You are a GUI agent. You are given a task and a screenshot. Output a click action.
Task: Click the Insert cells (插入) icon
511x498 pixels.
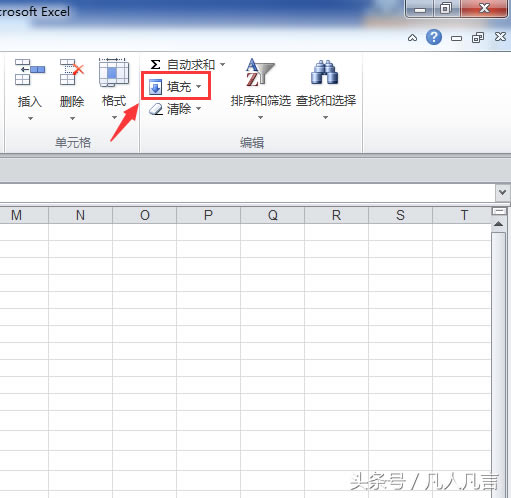pos(30,72)
